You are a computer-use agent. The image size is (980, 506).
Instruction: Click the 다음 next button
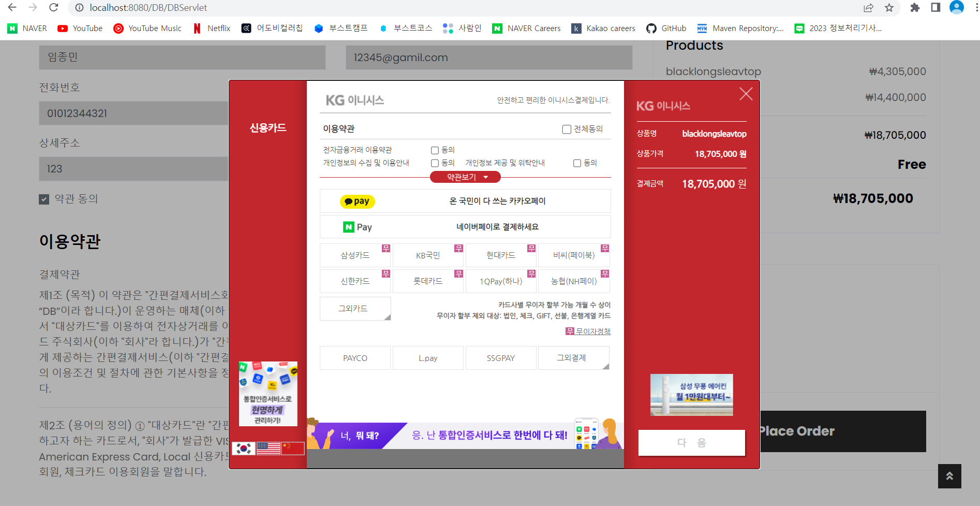(692, 443)
